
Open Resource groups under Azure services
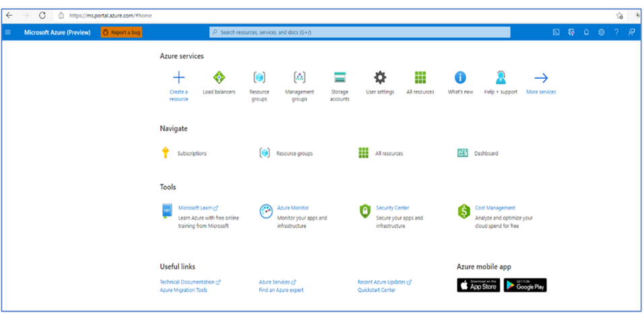click(259, 77)
